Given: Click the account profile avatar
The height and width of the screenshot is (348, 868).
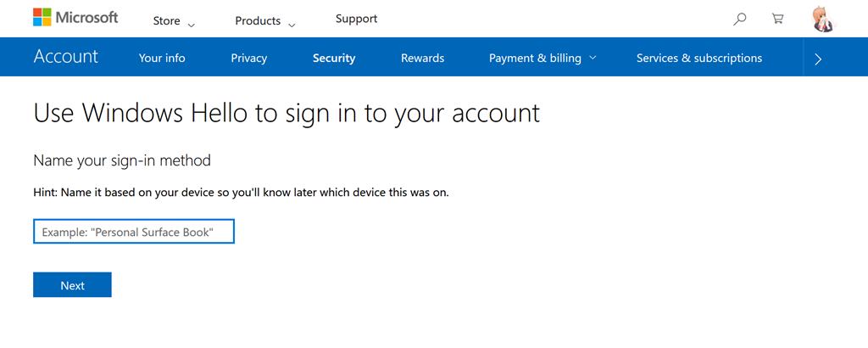Looking at the screenshot, I should coord(822,19).
